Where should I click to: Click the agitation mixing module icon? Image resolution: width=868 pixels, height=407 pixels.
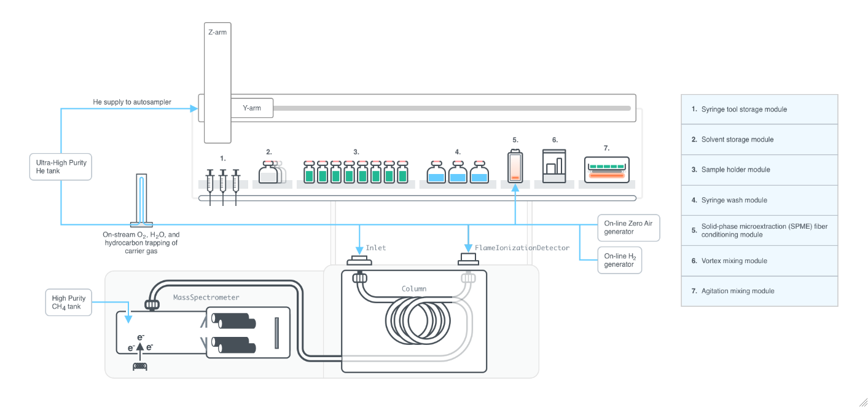click(x=606, y=168)
